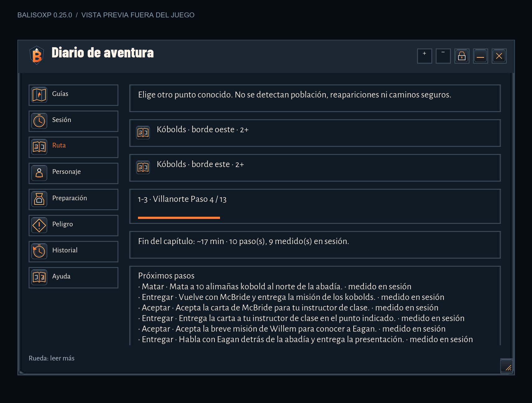Close the Diario de aventura window

(499, 56)
